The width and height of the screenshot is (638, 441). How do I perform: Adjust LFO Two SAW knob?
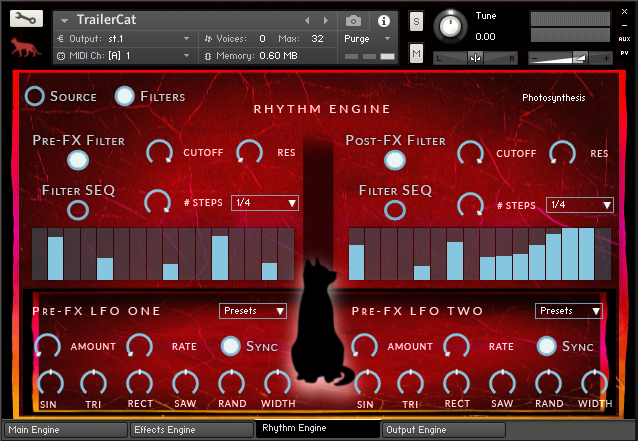pos(503,383)
